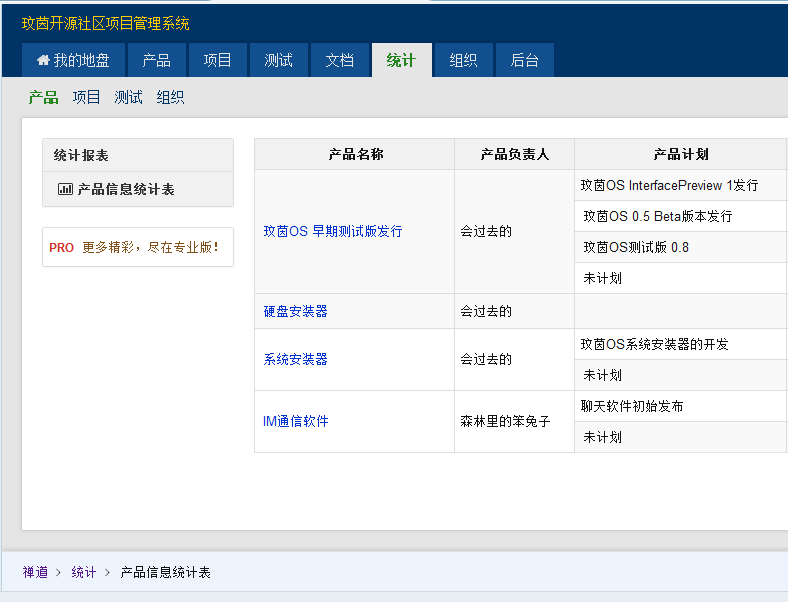Select 测试 in the statistics submenu
The image size is (788, 602).
coord(128,97)
